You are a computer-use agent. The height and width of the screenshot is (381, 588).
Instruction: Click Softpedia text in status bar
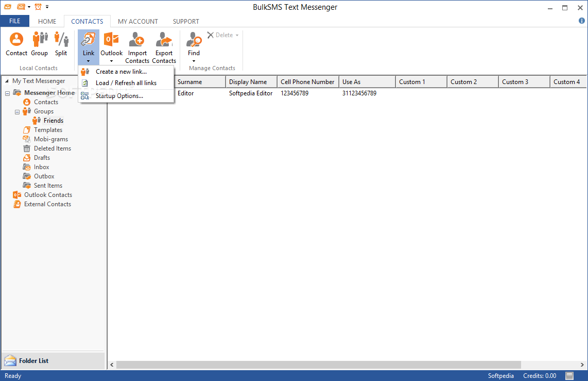click(x=500, y=376)
